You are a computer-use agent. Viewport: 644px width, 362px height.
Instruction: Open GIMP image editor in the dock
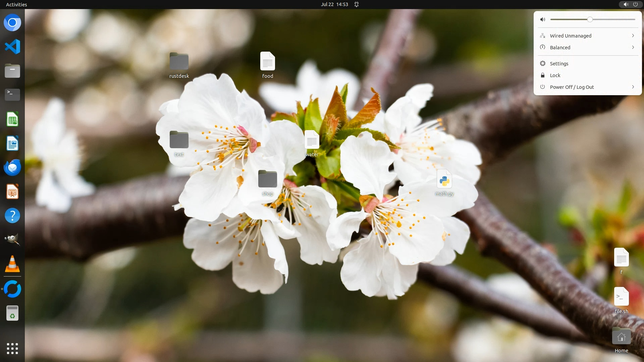[x=12, y=239]
